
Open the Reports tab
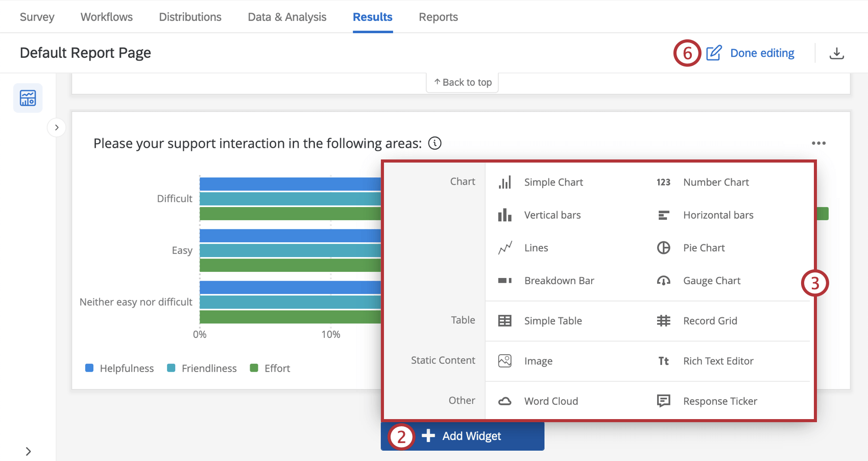click(438, 16)
